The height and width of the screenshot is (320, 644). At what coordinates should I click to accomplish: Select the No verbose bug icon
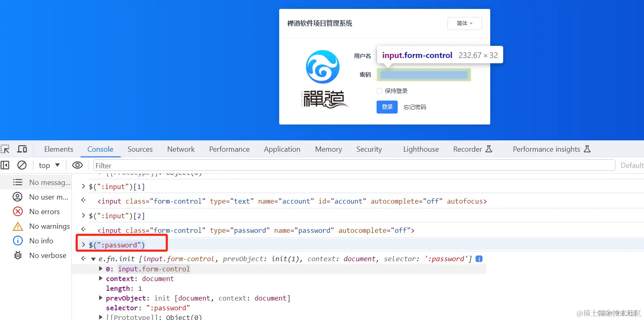pyautogui.click(x=18, y=255)
